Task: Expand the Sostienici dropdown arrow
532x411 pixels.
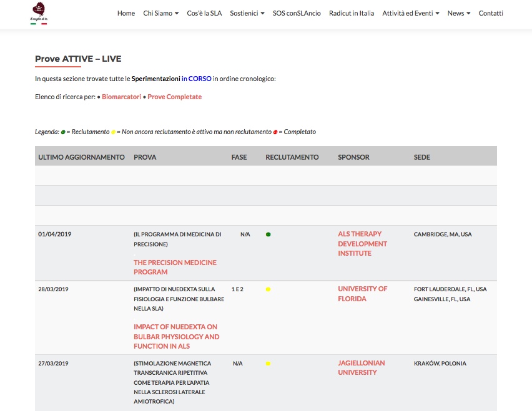Action: click(263, 14)
